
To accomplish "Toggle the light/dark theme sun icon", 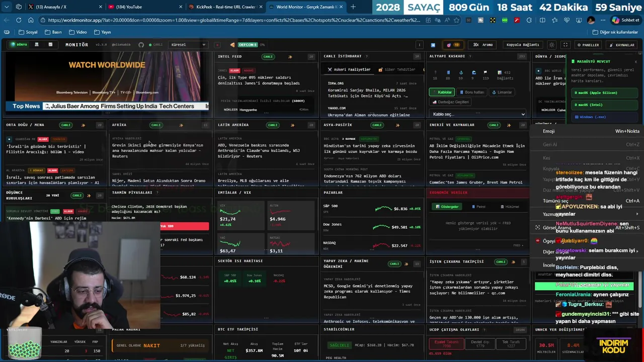I will pyautogui.click(x=552, y=45).
